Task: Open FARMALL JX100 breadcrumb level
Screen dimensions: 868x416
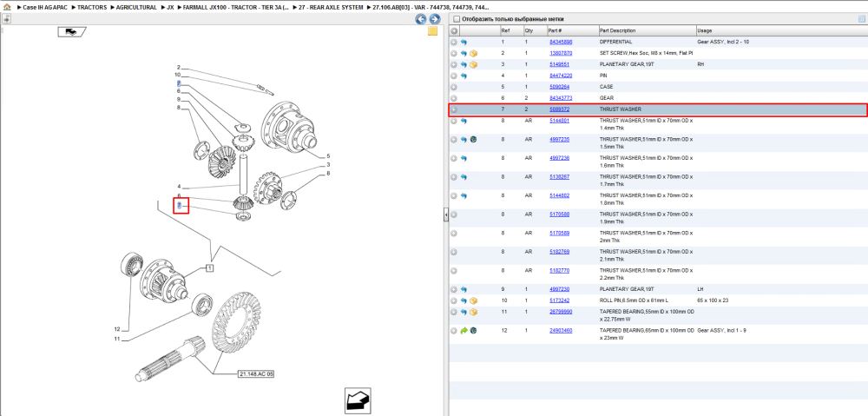Action: (x=236, y=8)
